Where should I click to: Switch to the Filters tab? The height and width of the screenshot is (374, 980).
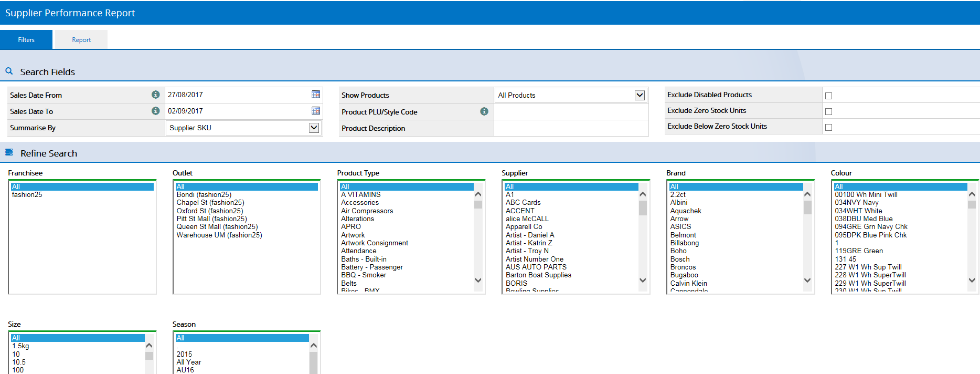(26, 40)
